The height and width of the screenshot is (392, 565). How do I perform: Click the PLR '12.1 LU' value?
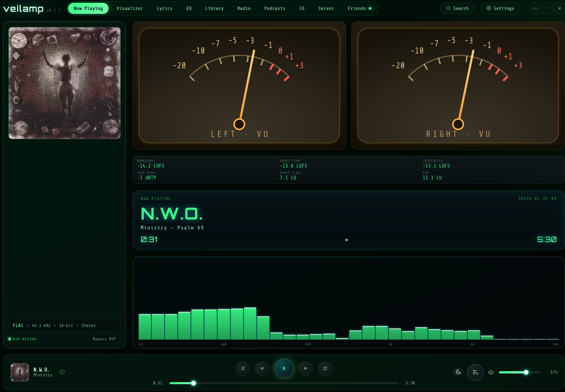coord(432,178)
